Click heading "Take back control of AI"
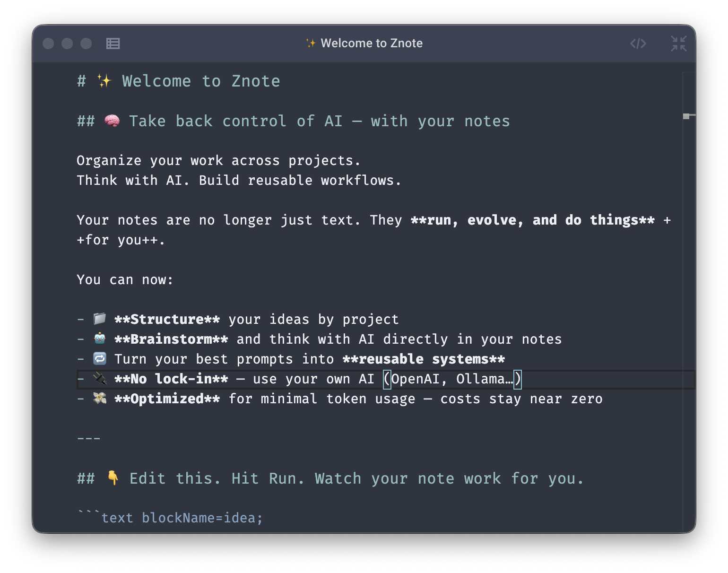Screen dimensions: 728x573 coord(235,121)
